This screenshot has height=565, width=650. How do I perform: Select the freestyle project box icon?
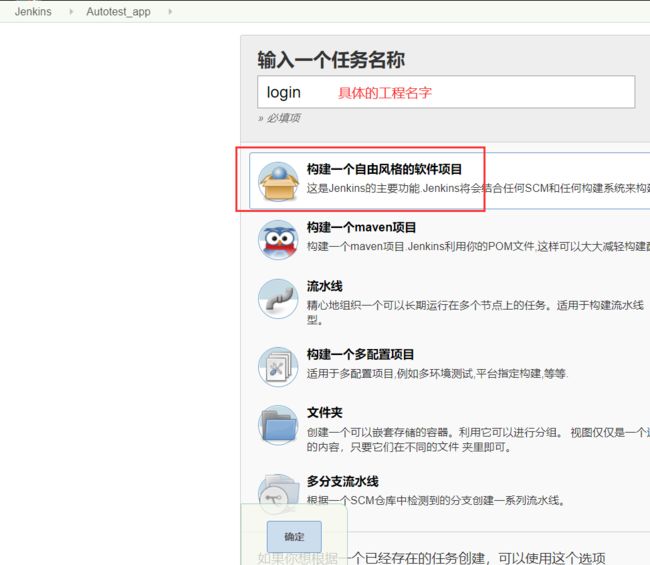[x=278, y=182]
